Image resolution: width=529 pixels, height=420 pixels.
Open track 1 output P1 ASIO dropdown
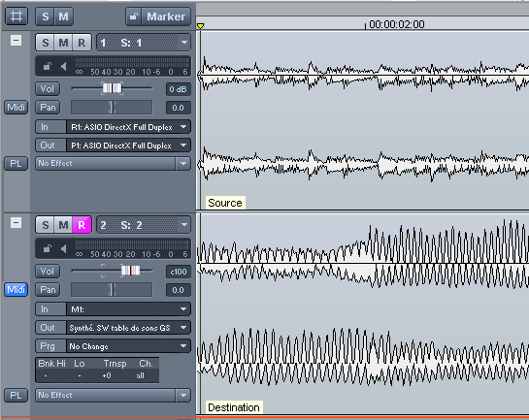(x=128, y=145)
